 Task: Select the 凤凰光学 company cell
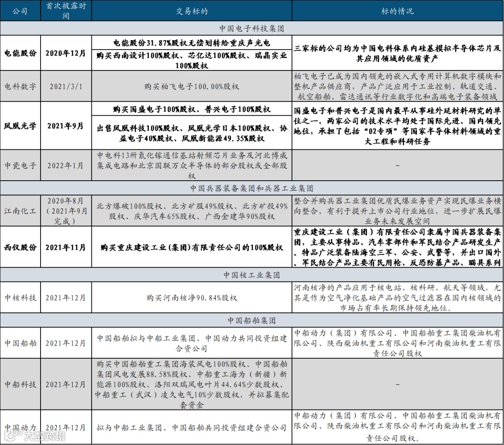pos(20,126)
